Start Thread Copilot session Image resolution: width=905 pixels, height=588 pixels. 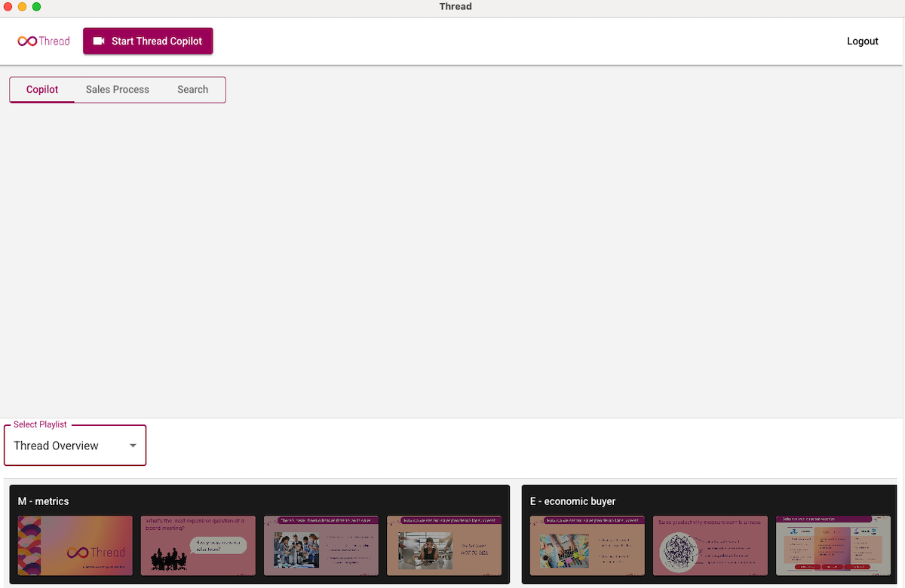[156, 41]
